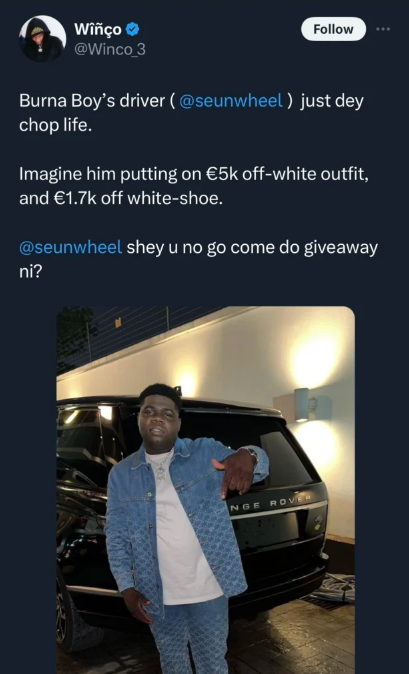Open @seunwheel mention before "shey u no go"

click(x=71, y=248)
